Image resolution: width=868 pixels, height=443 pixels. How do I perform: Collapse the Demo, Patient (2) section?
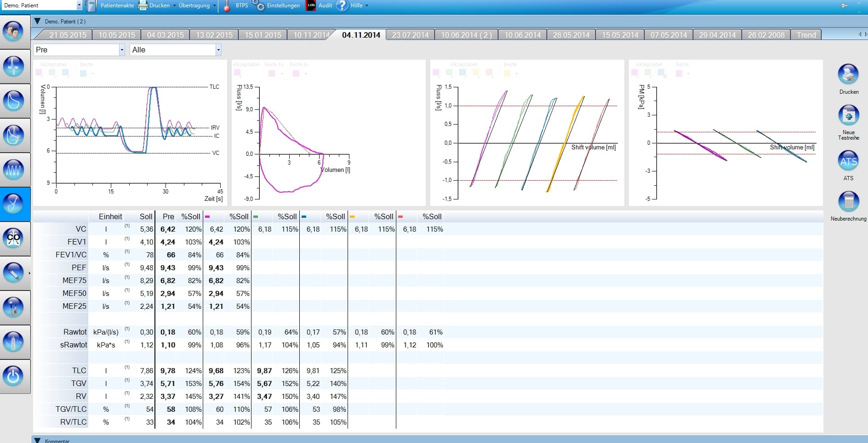[37, 21]
